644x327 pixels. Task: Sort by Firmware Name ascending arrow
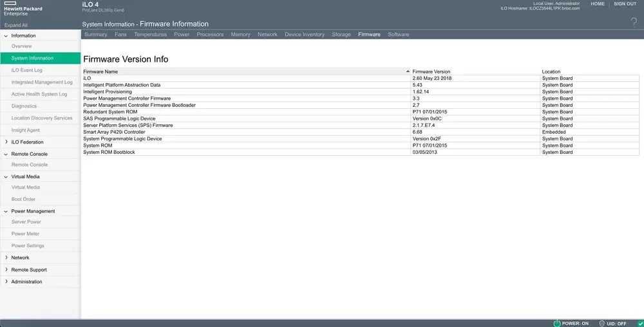point(408,71)
